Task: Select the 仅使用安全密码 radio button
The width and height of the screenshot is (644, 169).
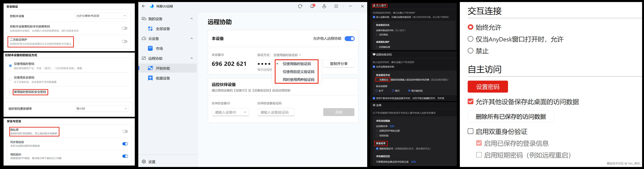Action: (10, 80)
